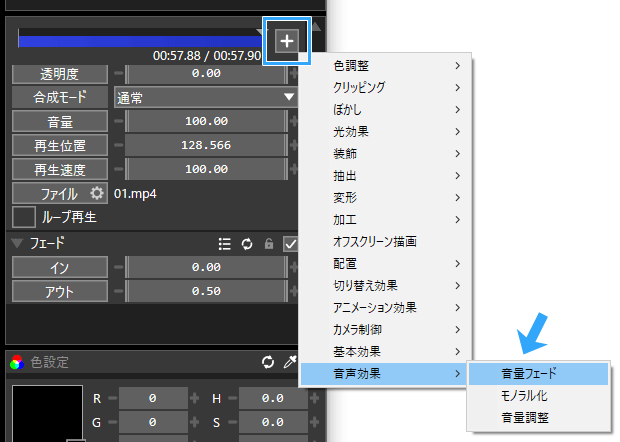Increase H value with plus

tap(315, 398)
